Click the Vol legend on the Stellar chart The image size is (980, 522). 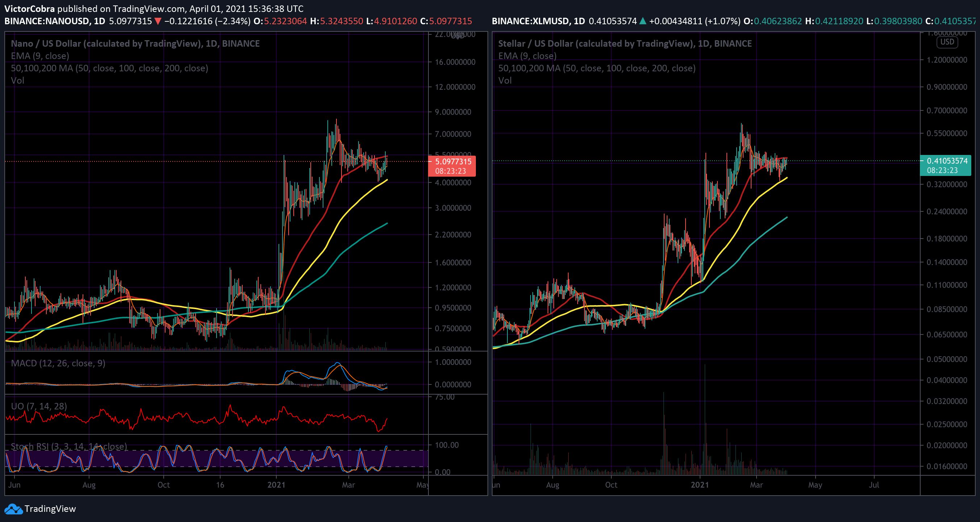click(505, 80)
